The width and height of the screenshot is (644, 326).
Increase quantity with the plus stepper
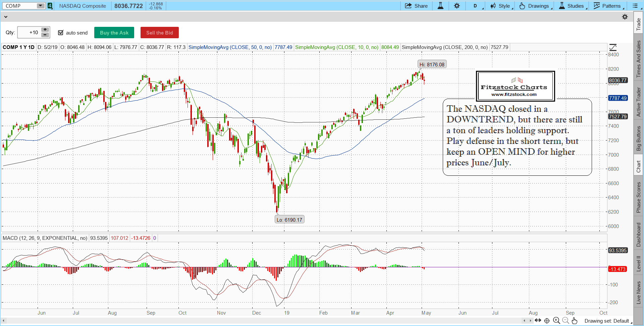coord(45,30)
